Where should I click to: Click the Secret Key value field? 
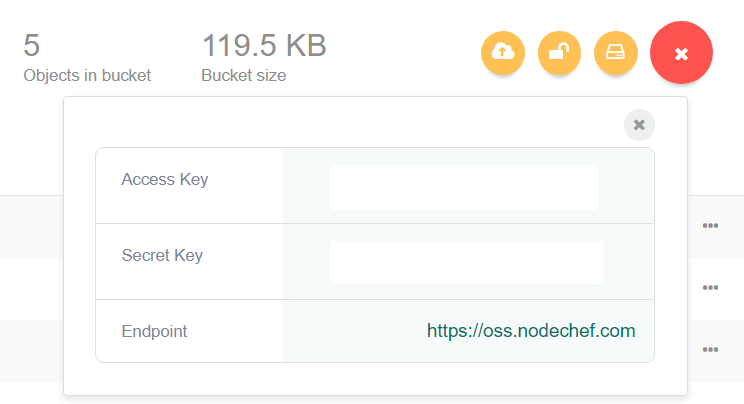[x=467, y=262]
